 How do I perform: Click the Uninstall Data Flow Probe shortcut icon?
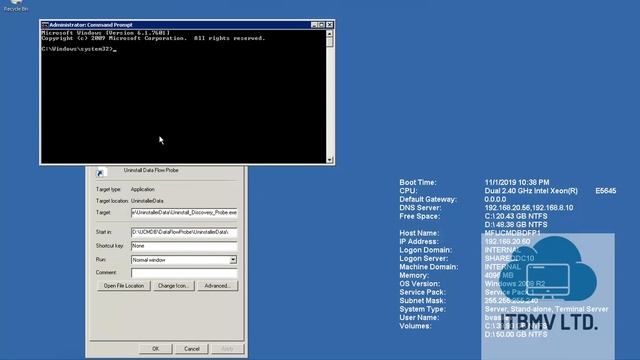pyautogui.click(x=100, y=173)
